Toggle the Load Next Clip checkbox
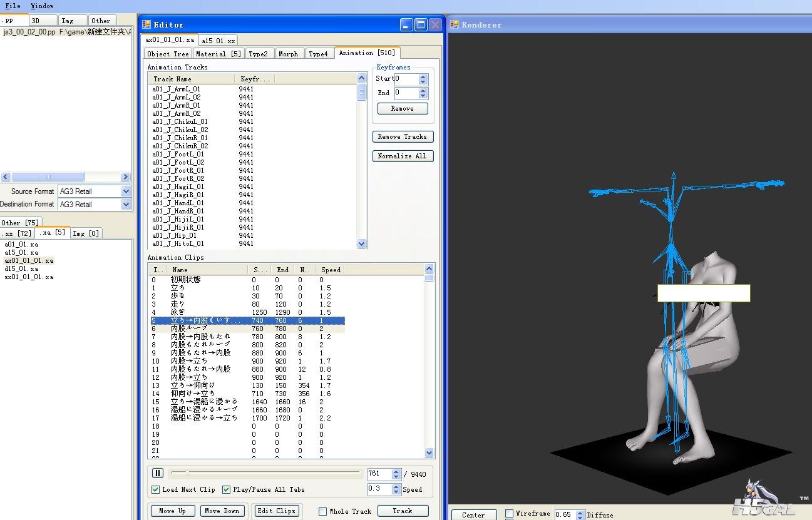The image size is (812, 520). point(156,489)
